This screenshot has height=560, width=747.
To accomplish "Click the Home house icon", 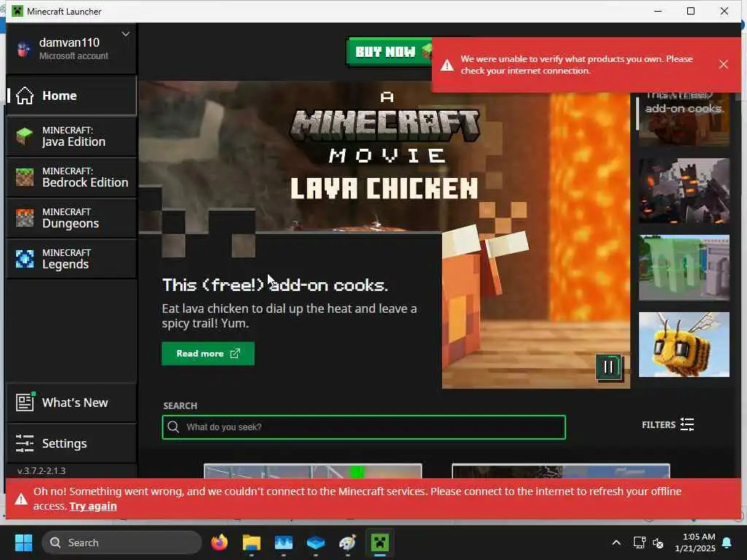I will [24, 96].
